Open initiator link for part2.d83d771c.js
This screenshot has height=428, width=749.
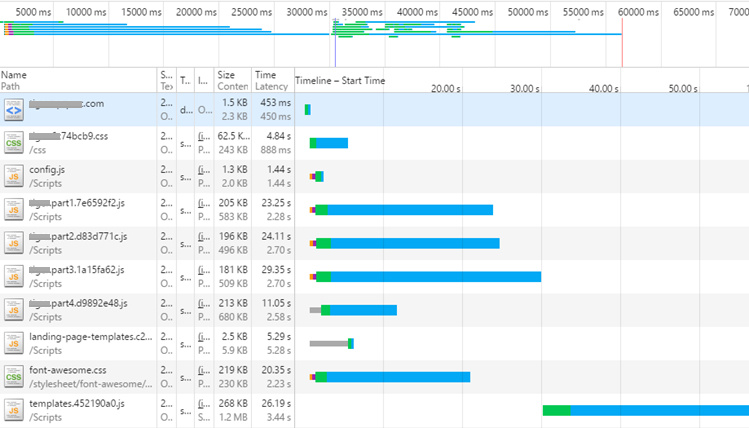tap(204, 236)
